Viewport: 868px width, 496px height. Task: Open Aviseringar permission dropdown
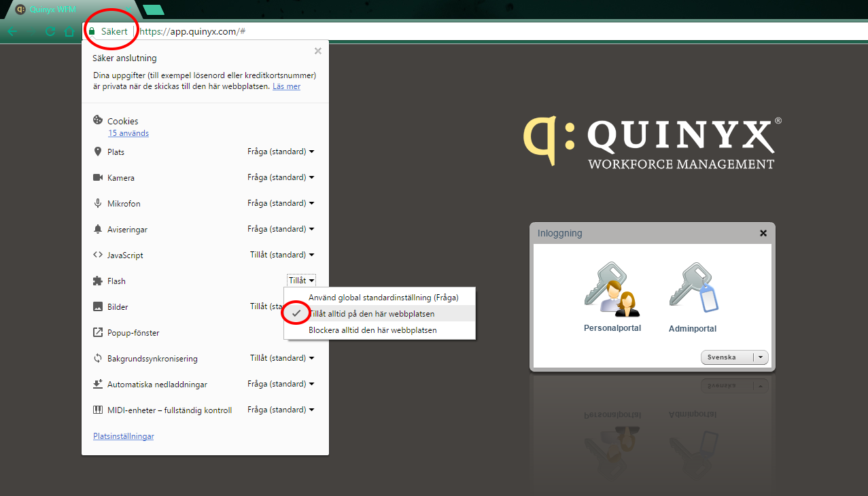(x=281, y=229)
